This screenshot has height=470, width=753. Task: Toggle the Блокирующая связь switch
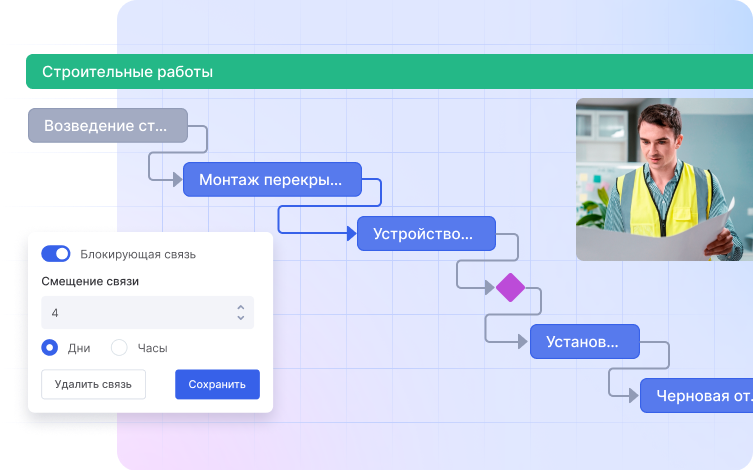[x=56, y=254]
